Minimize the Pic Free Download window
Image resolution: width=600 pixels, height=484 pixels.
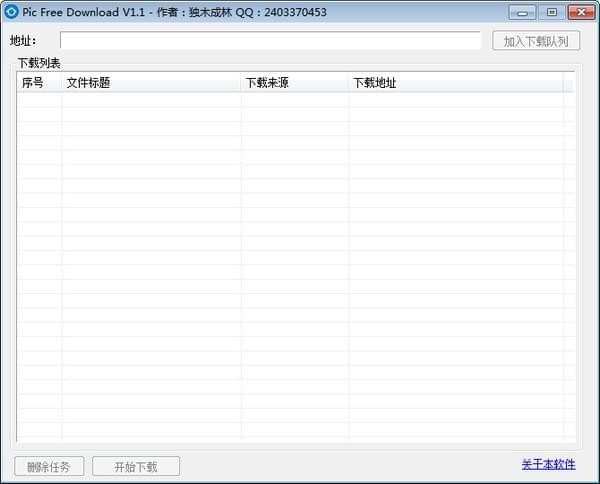522,13
